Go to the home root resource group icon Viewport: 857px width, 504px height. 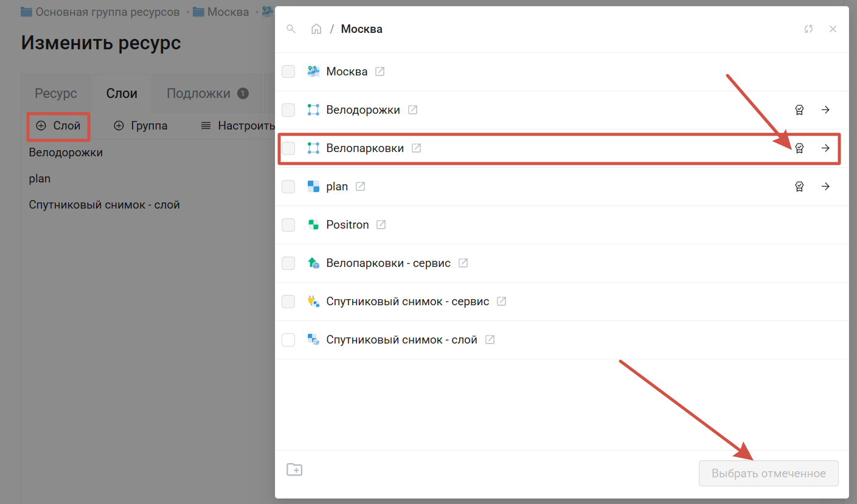[316, 29]
